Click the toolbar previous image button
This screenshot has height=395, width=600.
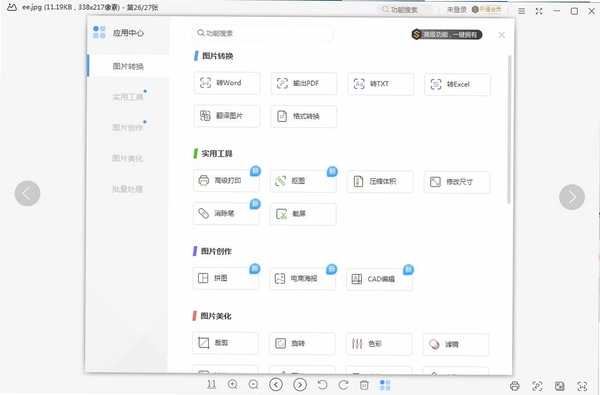click(x=276, y=384)
